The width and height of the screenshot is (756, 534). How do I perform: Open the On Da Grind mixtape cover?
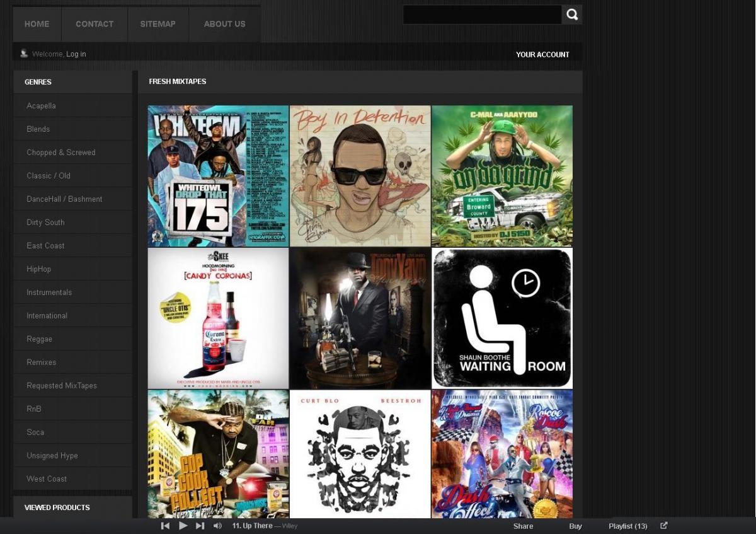click(502, 176)
